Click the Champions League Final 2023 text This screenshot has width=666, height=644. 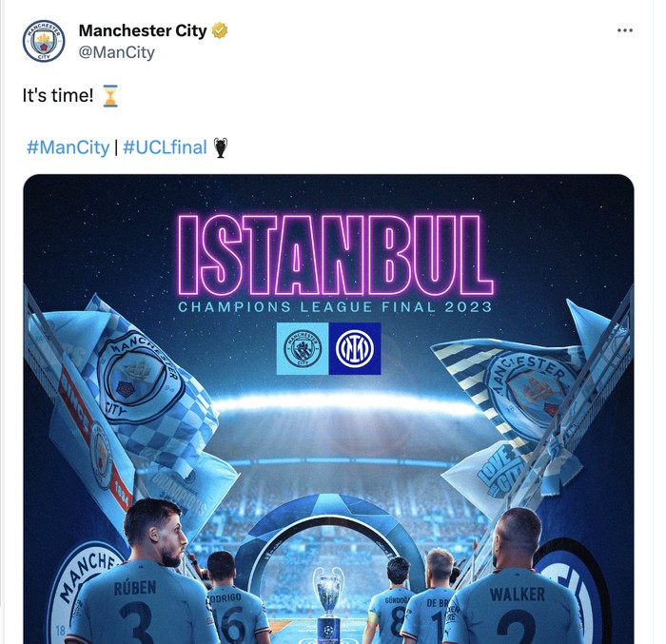coord(335,306)
